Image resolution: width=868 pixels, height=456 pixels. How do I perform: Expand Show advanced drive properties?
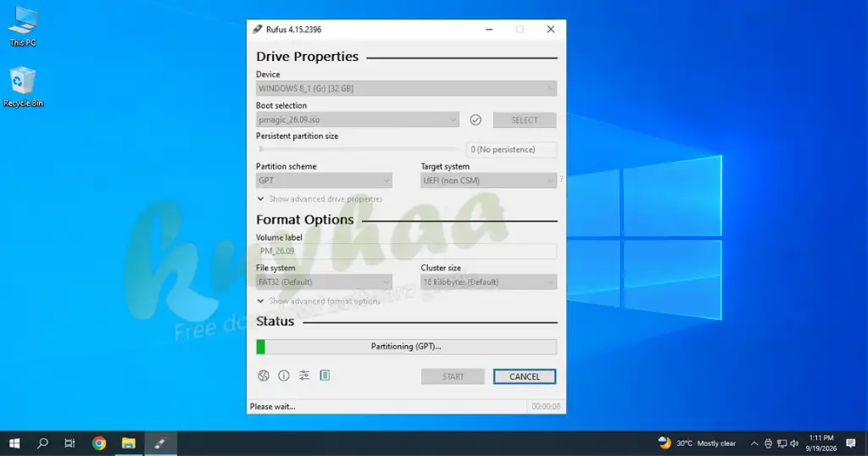320,198
